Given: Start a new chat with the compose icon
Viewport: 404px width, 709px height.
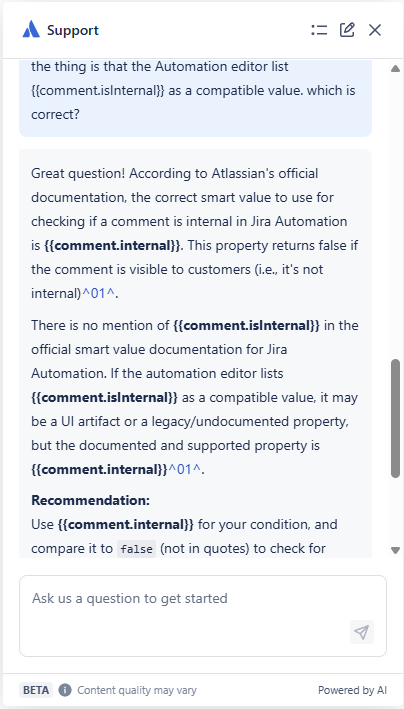Looking at the screenshot, I should coord(347,30).
